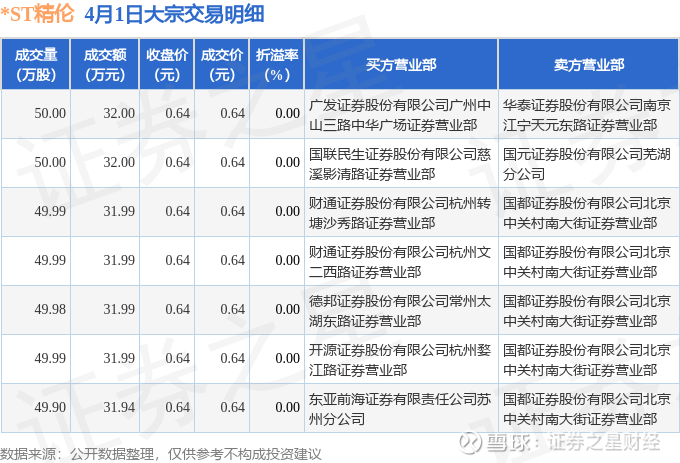
Task: Click 数据来源 disclaimer text at bottom
Action: pyautogui.click(x=160, y=454)
